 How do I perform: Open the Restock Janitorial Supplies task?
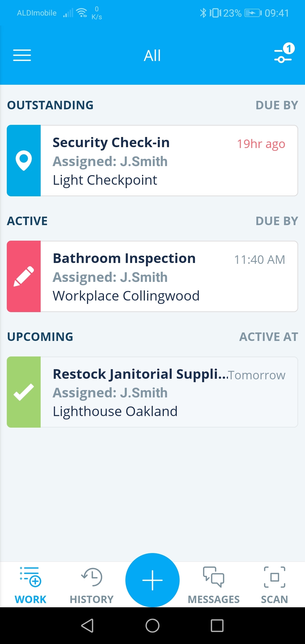[x=152, y=392]
